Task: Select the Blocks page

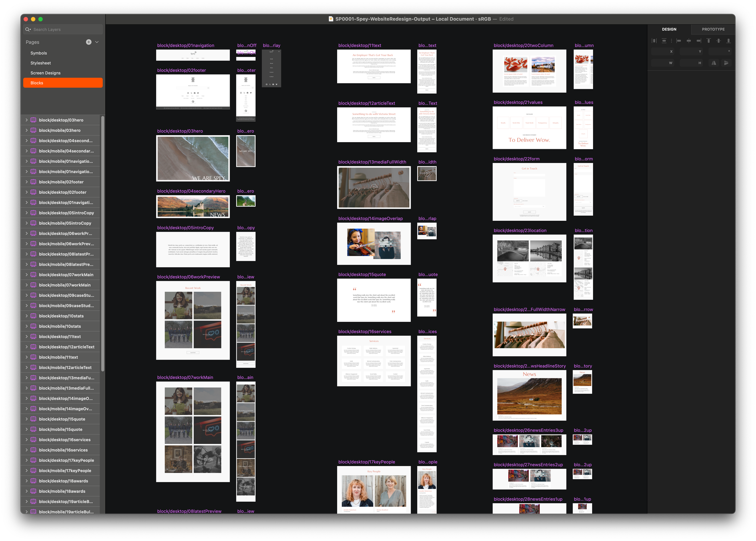Action: tap(63, 83)
